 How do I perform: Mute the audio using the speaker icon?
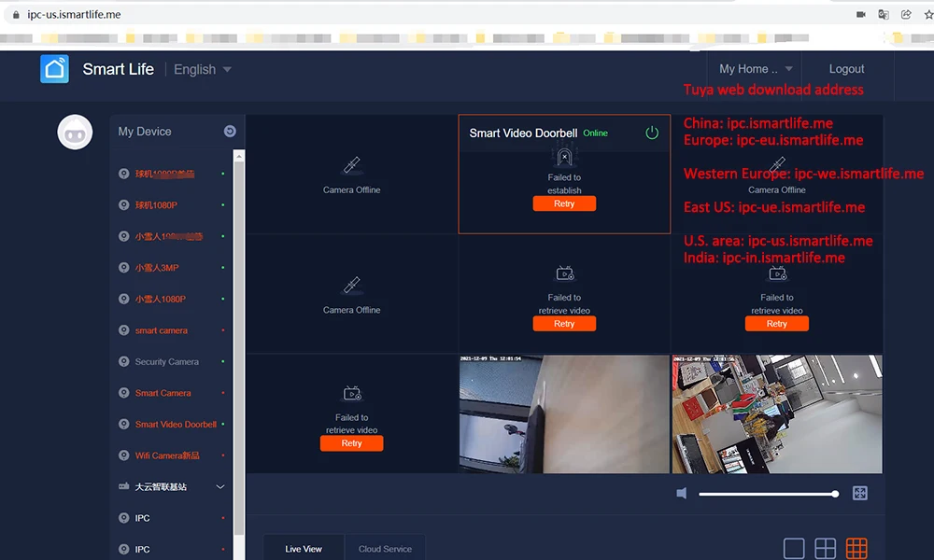[x=681, y=493]
